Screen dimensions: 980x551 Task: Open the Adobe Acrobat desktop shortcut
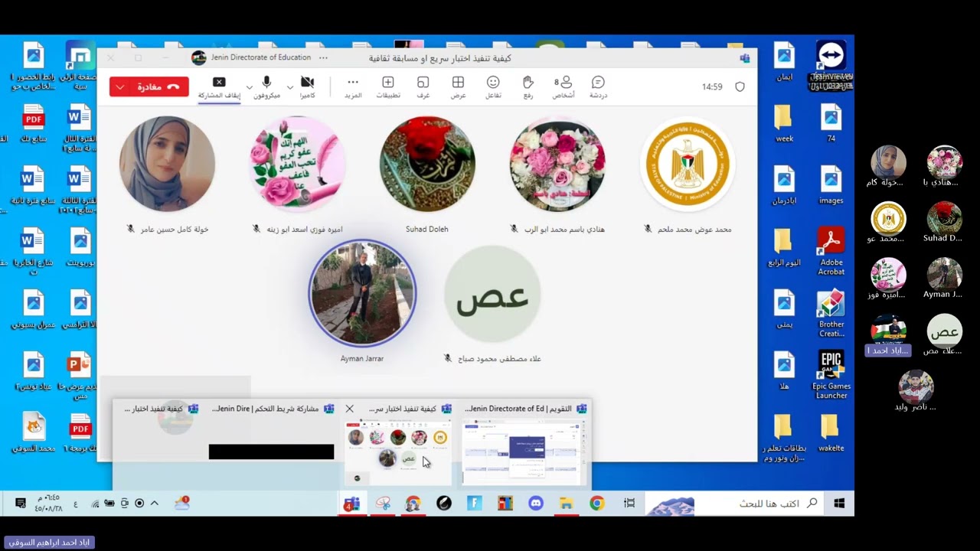831,251
